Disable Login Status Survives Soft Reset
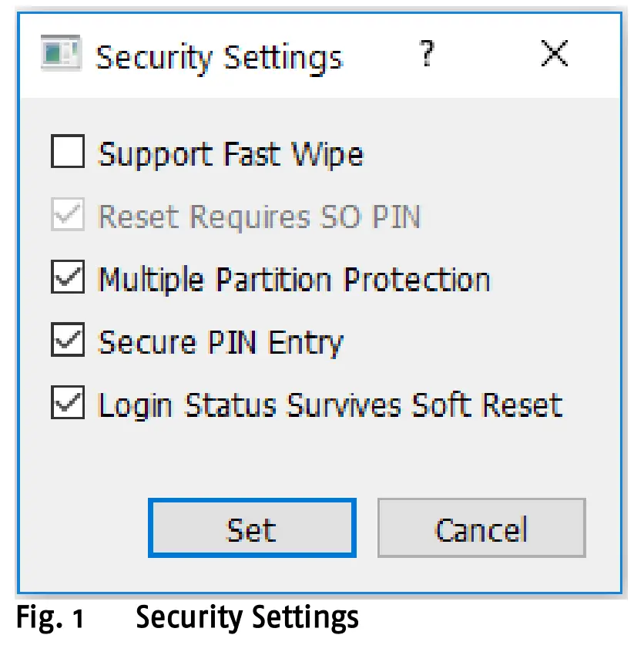 coord(67,404)
